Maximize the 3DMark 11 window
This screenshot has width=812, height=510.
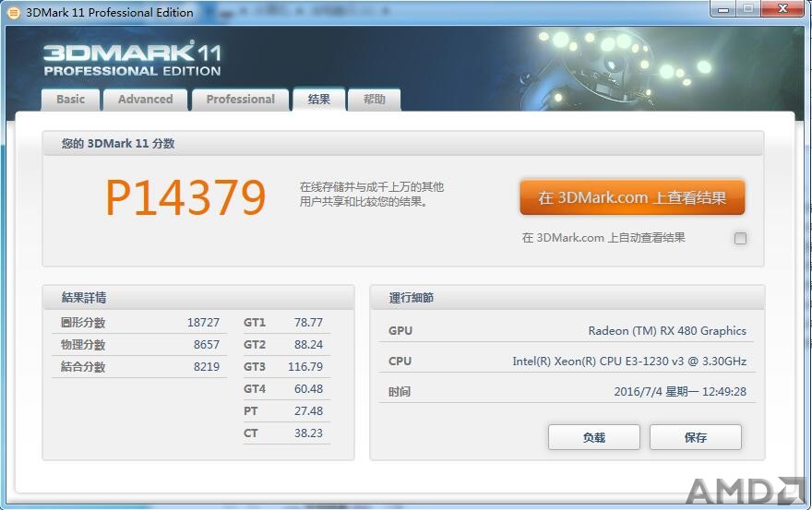click(x=748, y=9)
